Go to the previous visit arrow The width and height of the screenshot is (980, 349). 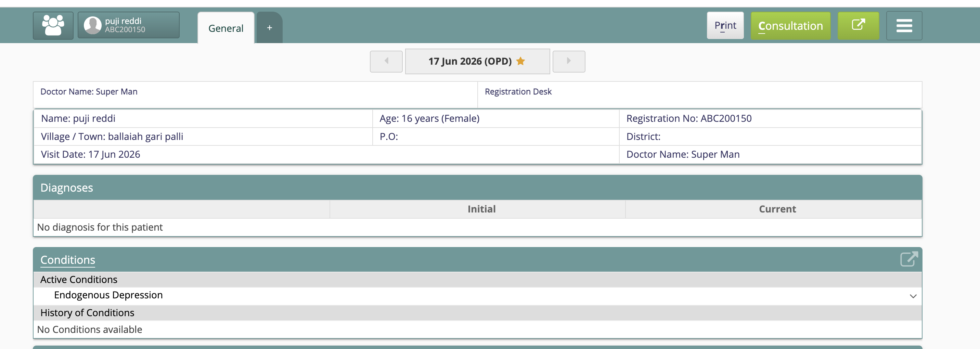pyautogui.click(x=386, y=61)
